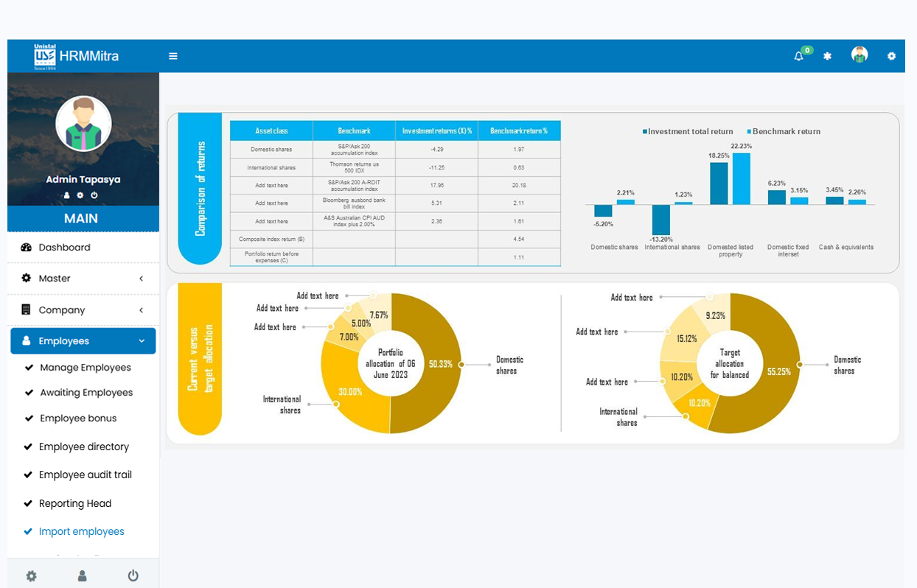
Task: Click the HRMMitra logo
Action: pos(77,56)
